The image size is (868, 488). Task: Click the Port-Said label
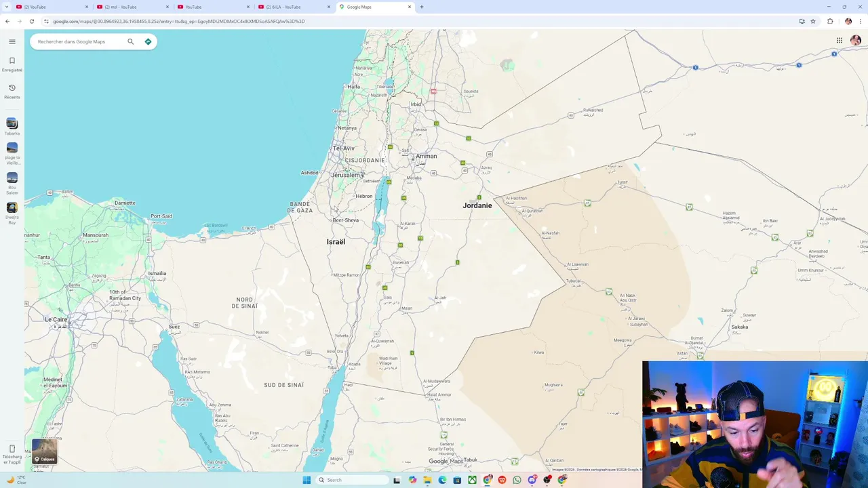pyautogui.click(x=161, y=216)
